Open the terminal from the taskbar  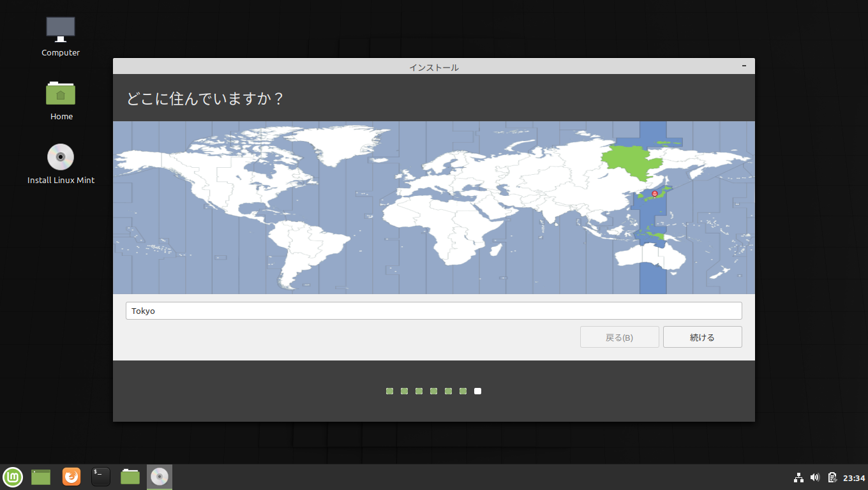tap(101, 477)
